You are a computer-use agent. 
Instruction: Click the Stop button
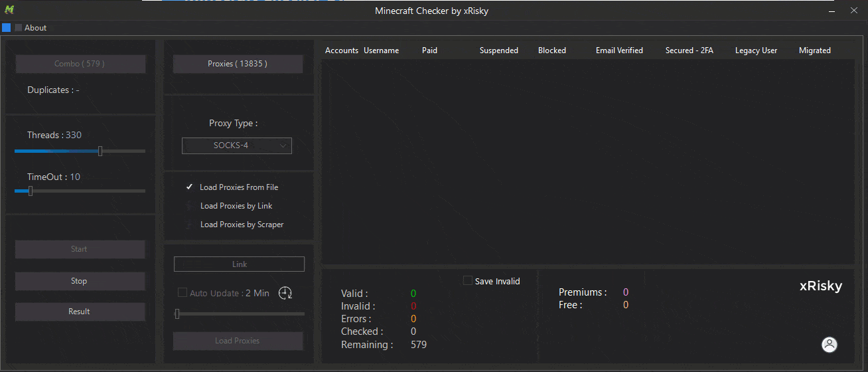click(x=80, y=281)
